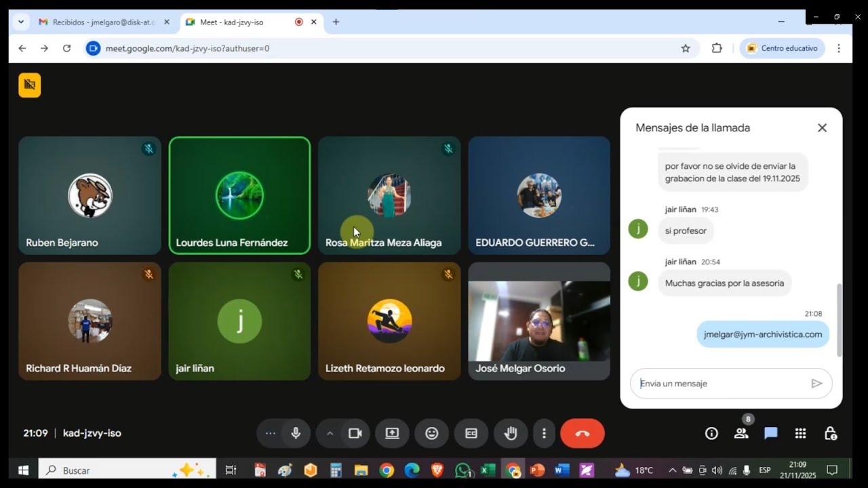This screenshot has height=488, width=868.
Task: Select Lourdes Luna Fernández video tile
Action: pos(240,196)
